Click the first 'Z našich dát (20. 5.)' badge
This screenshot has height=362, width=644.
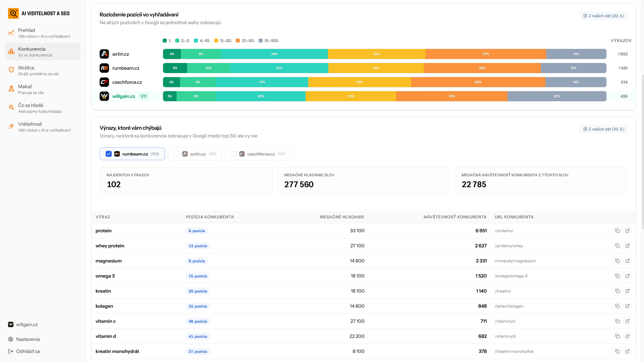tap(604, 16)
